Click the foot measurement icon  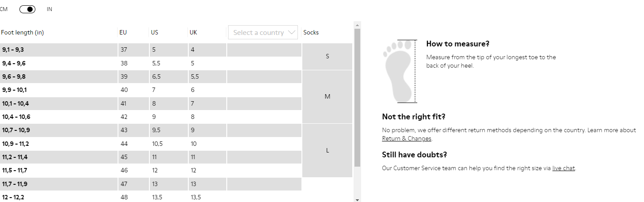tap(400, 71)
